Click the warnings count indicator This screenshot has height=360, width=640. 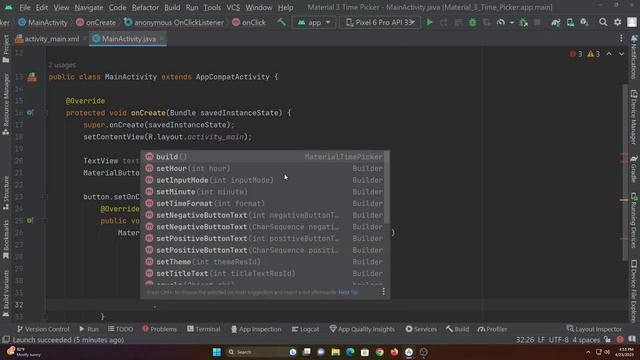pos(593,54)
